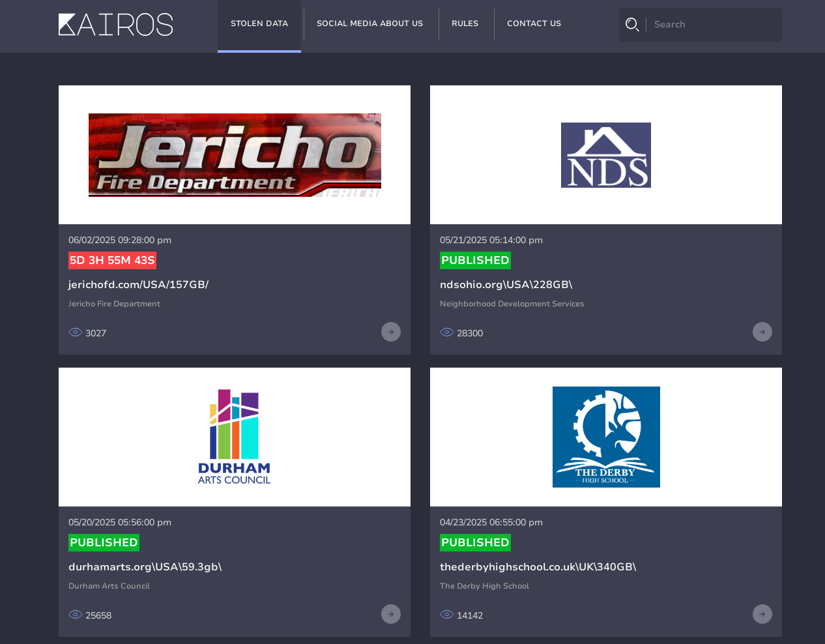Click the view count 14142
Image resolution: width=825 pixels, height=644 pixels.
[x=470, y=615]
